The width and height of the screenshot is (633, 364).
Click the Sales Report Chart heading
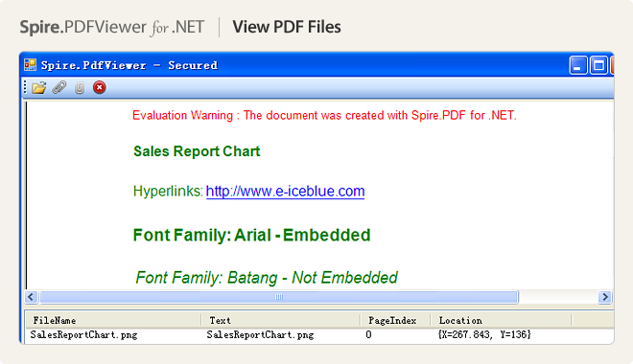coord(197,151)
